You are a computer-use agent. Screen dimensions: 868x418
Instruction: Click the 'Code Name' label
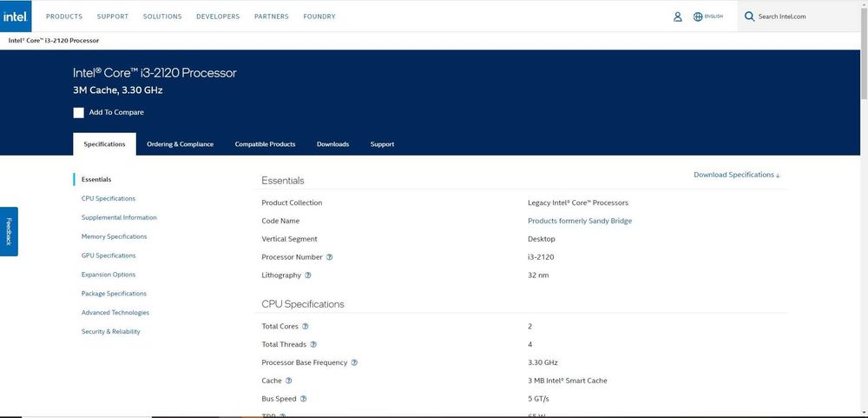280,221
